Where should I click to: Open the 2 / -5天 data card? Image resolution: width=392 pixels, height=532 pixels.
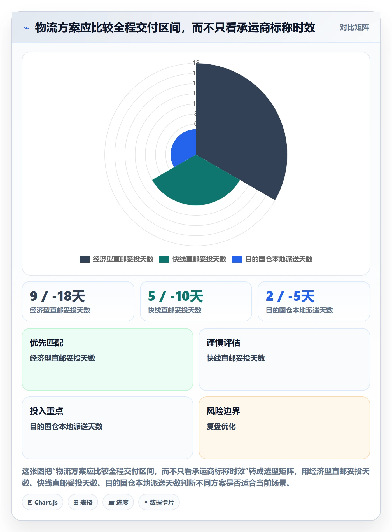[314, 301]
